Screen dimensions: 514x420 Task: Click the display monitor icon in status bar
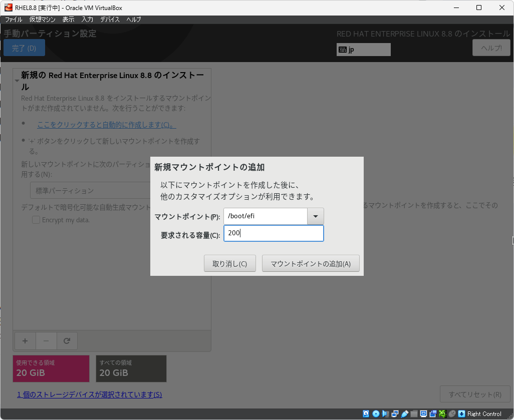click(423, 414)
